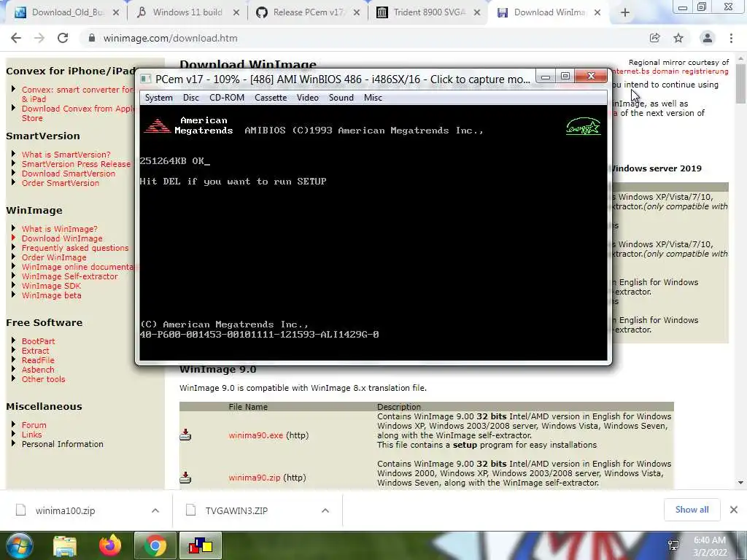Open the Sound menu in PCem
This screenshot has height=560, width=747.
click(x=341, y=98)
